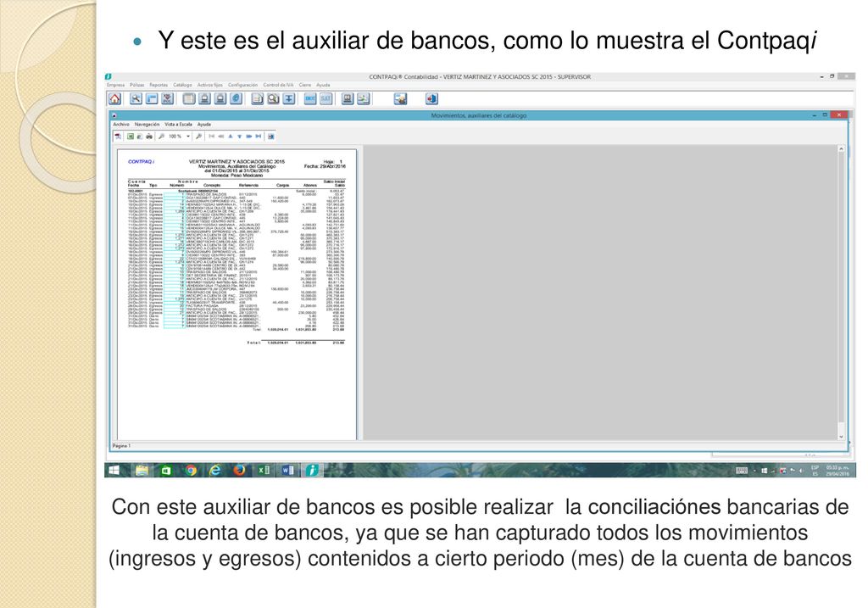The image size is (868, 608).
Task: Click the CONTPAQi taskbar icon
Action: [x=312, y=470]
